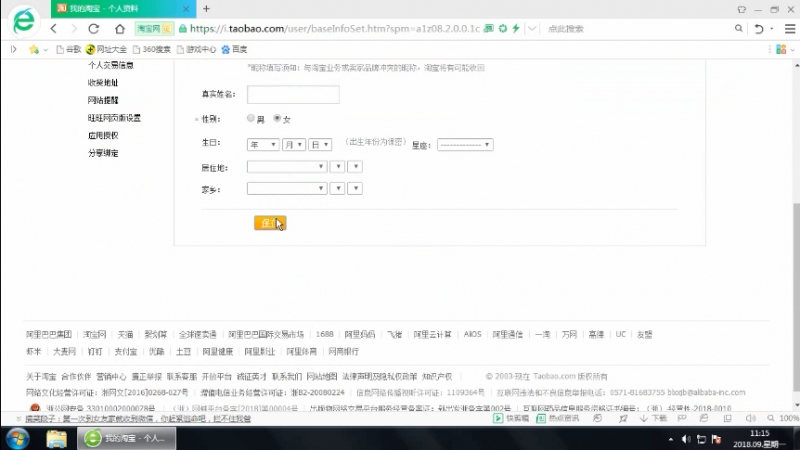The image size is (800, 450).
Task: Open the 家乡 city dropdown
Action: tap(337, 189)
